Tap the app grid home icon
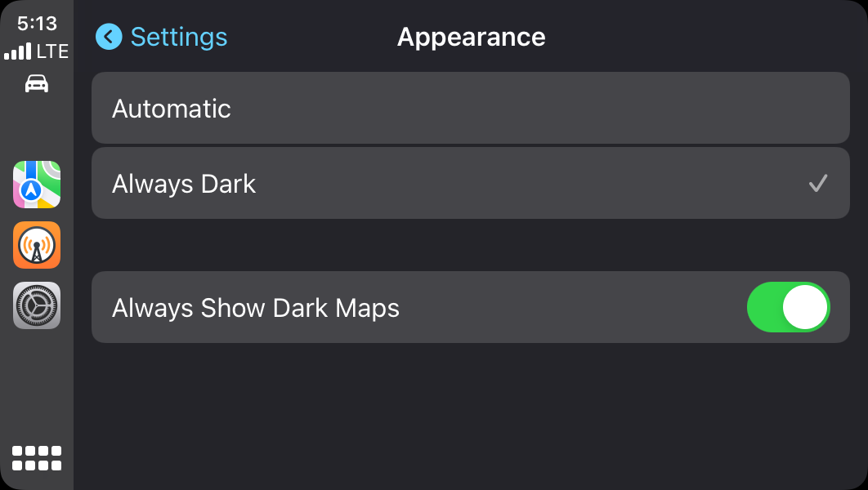The width and height of the screenshot is (868, 490). pos(37,458)
